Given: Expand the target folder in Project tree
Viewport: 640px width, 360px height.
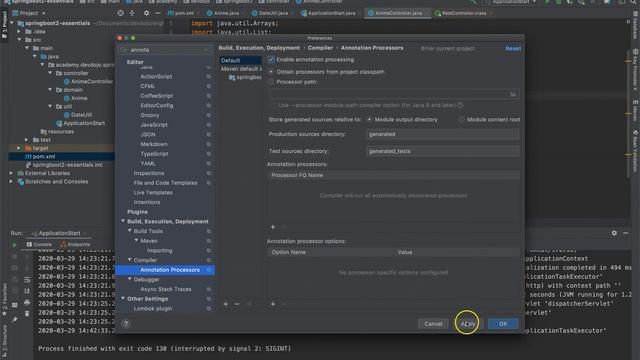Looking at the screenshot, I should click(19, 148).
